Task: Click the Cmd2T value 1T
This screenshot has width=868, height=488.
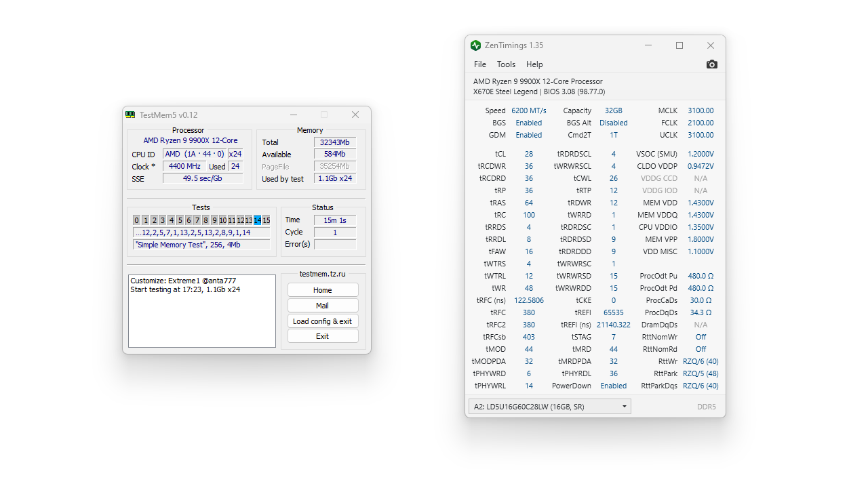Action: click(x=614, y=135)
